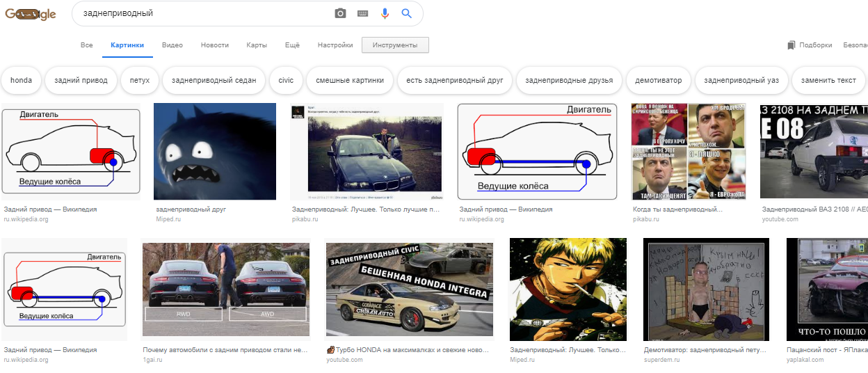Select the Картинки tab
This screenshot has height=373, width=868.
point(127,45)
